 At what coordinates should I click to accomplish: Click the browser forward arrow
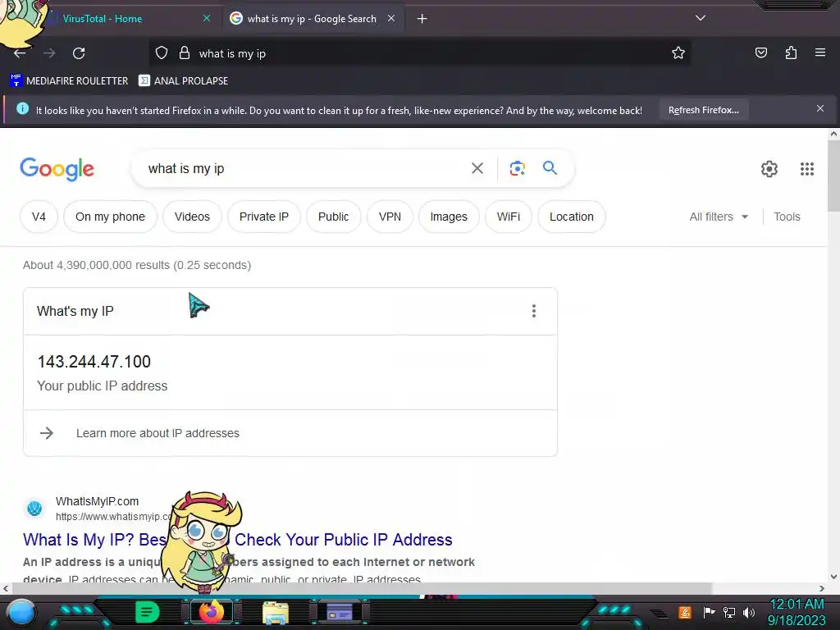pos(49,53)
